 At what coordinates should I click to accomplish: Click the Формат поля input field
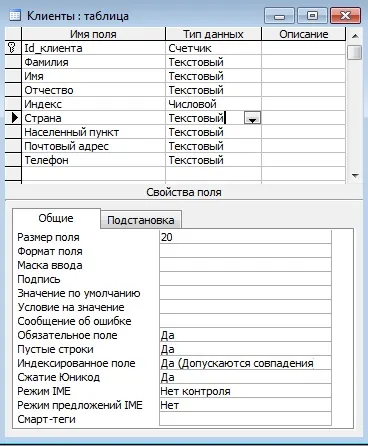[x=245, y=251]
